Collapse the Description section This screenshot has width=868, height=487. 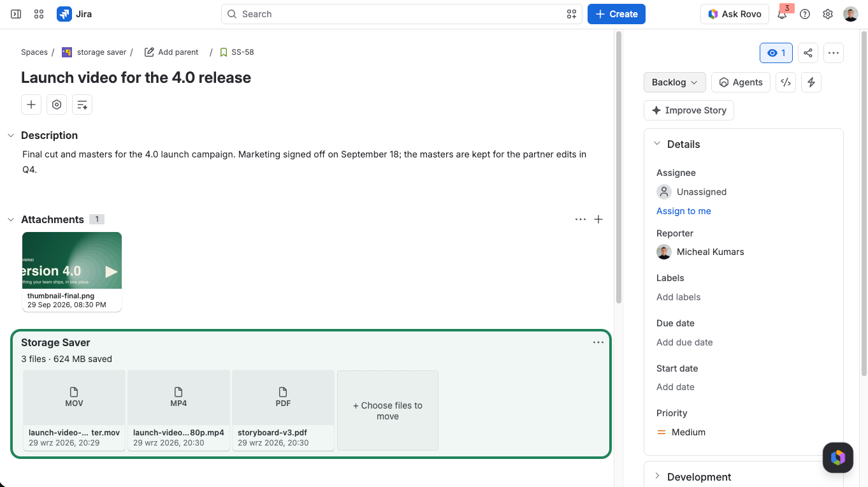(x=11, y=135)
